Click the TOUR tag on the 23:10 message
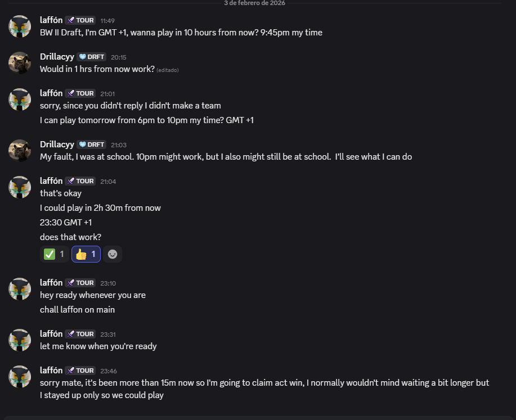The height and width of the screenshot is (420, 516). click(x=80, y=283)
